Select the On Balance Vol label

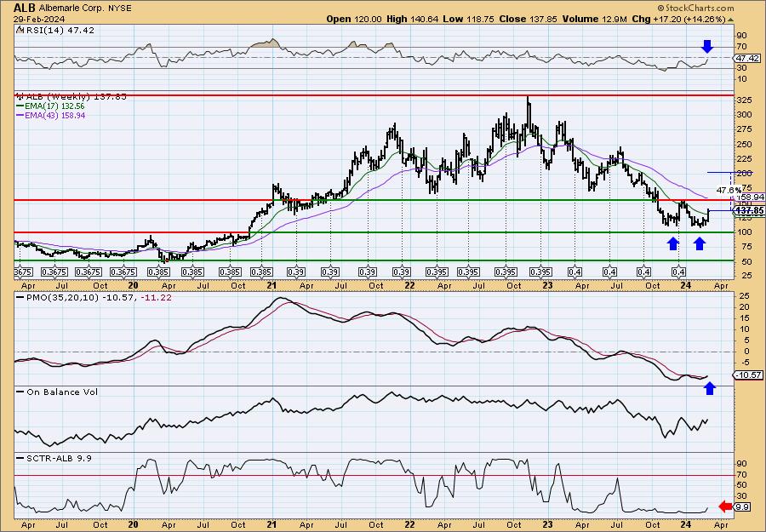pos(57,392)
